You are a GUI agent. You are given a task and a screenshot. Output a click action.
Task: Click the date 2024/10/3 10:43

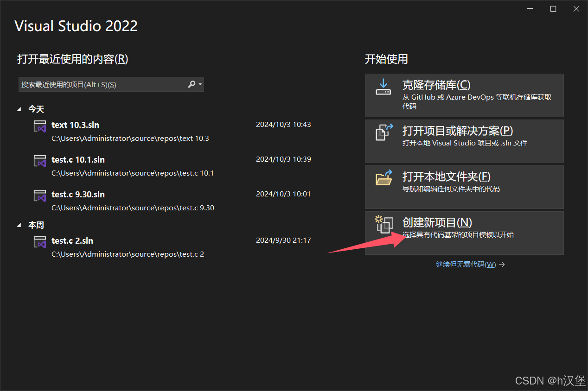pyautogui.click(x=283, y=125)
